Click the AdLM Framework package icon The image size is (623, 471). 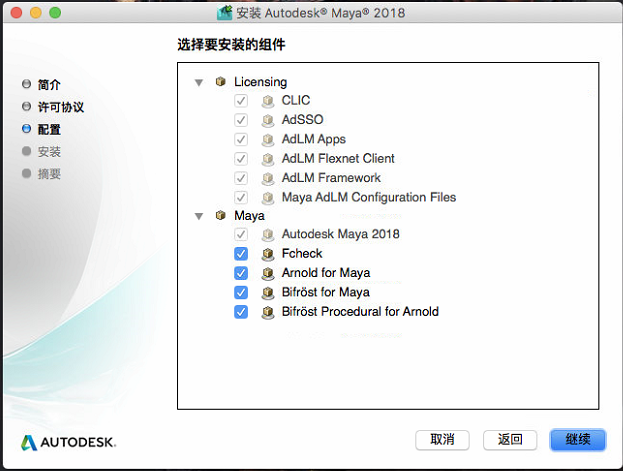click(268, 178)
